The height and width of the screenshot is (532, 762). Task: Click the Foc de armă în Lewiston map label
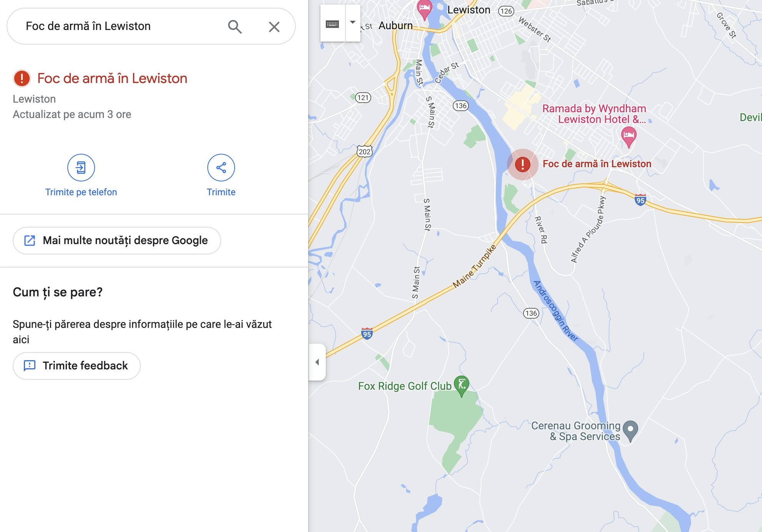[597, 164]
